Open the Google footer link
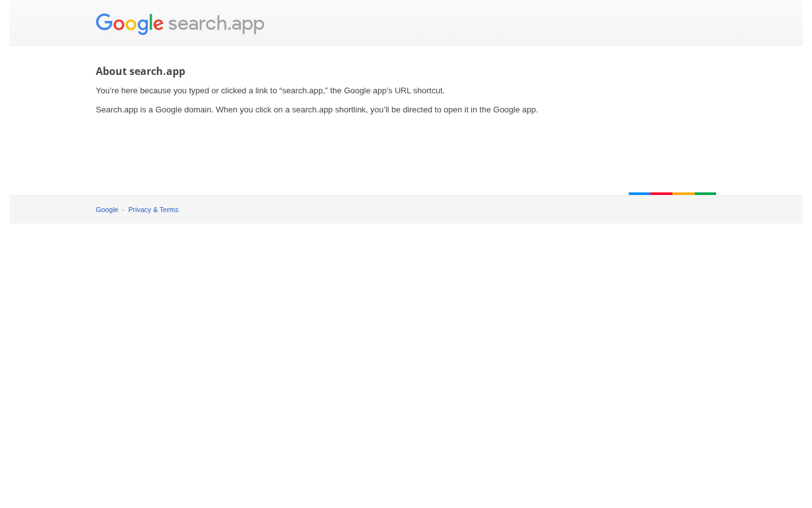This screenshot has height=508, width=812. [107, 210]
